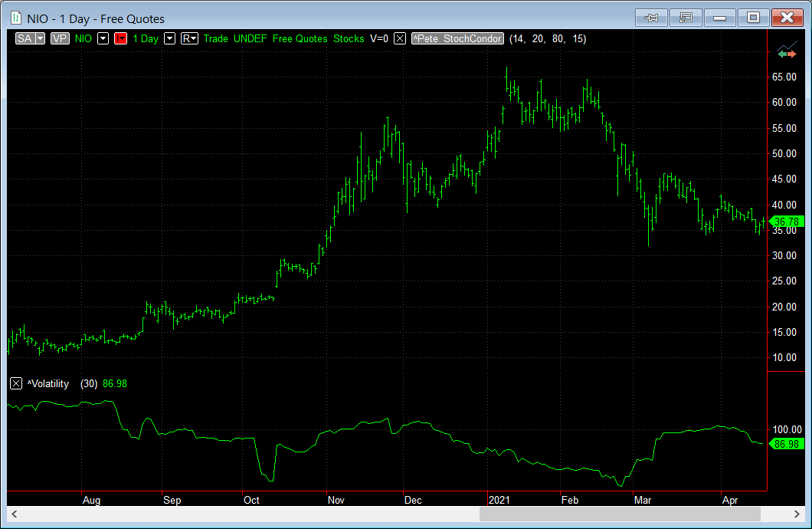Image resolution: width=812 pixels, height=529 pixels.
Task: Click the Trade label in chart header
Action: [216, 38]
